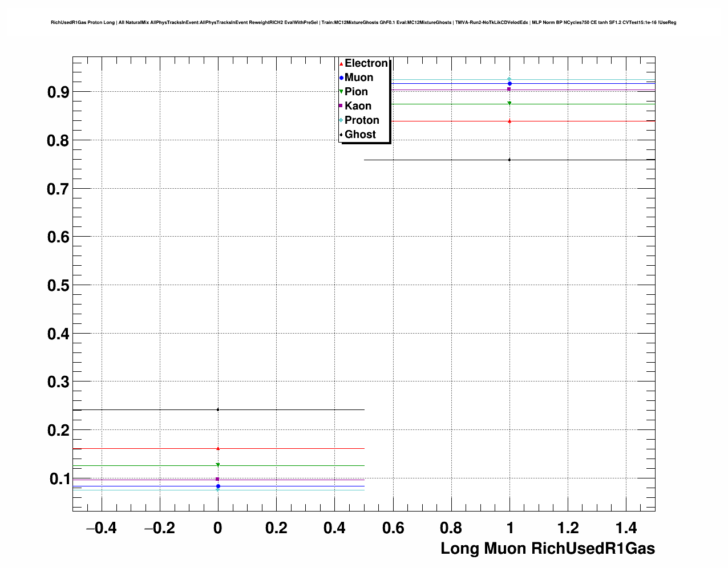Select the Ghost data point at x=1

point(509,160)
